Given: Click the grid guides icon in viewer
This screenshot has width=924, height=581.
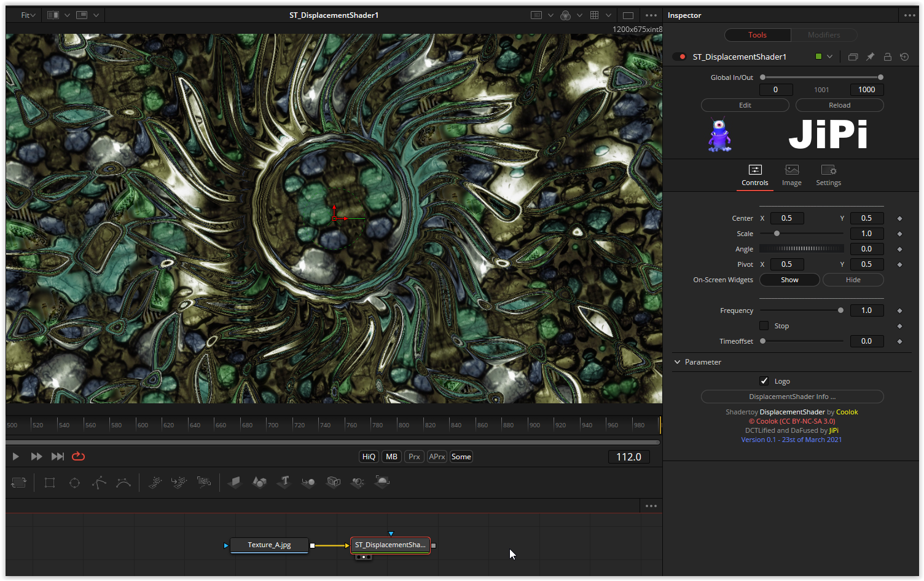Looking at the screenshot, I should (x=594, y=15).
